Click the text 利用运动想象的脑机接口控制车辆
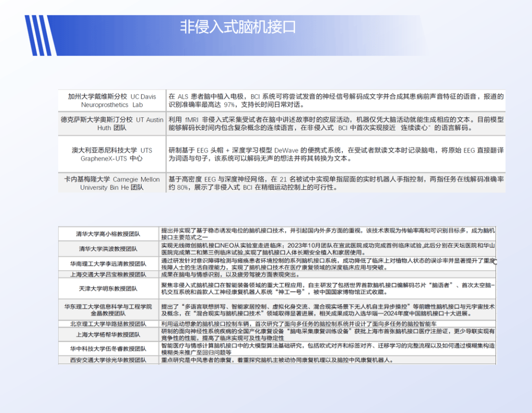Screen dimensions: 532x413 [x=205, y=324]
